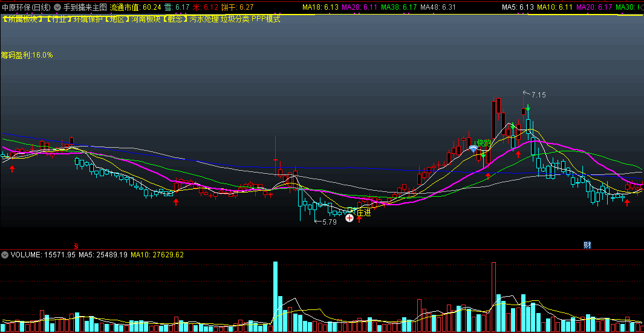The width and height of the screenshot is (644, 333).
Task: Click the volume MA10: 27629.62 legend
Action: 157,255
